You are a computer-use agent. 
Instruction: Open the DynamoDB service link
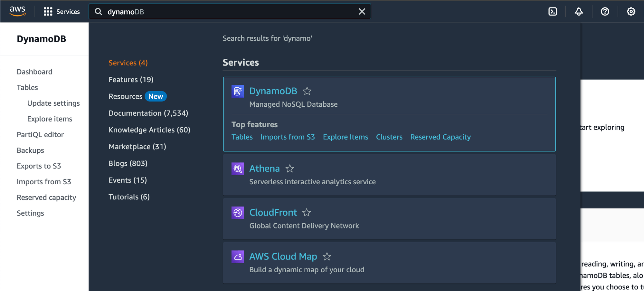(x=273, y=91)
